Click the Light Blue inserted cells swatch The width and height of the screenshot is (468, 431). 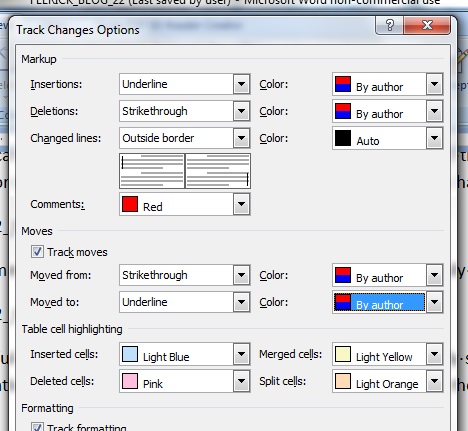[130, 354]
